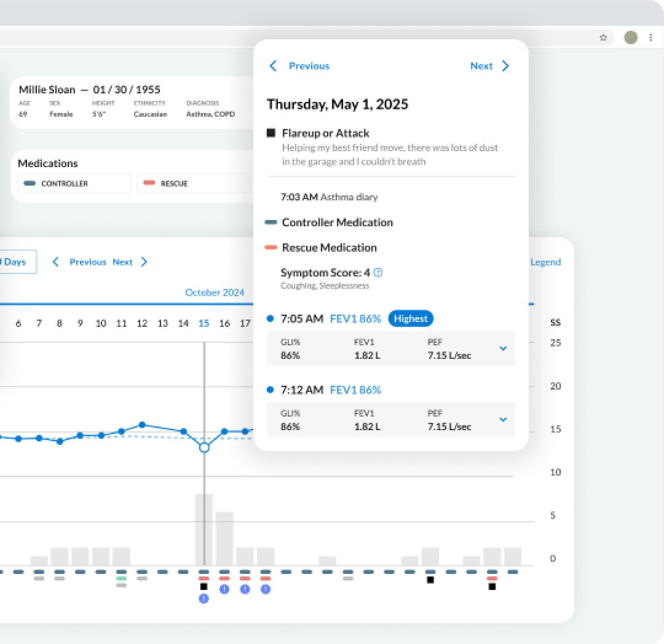Toggle the Controller medication filter
The height and width of the screenshot is (644, 664).
coord(74,183)
